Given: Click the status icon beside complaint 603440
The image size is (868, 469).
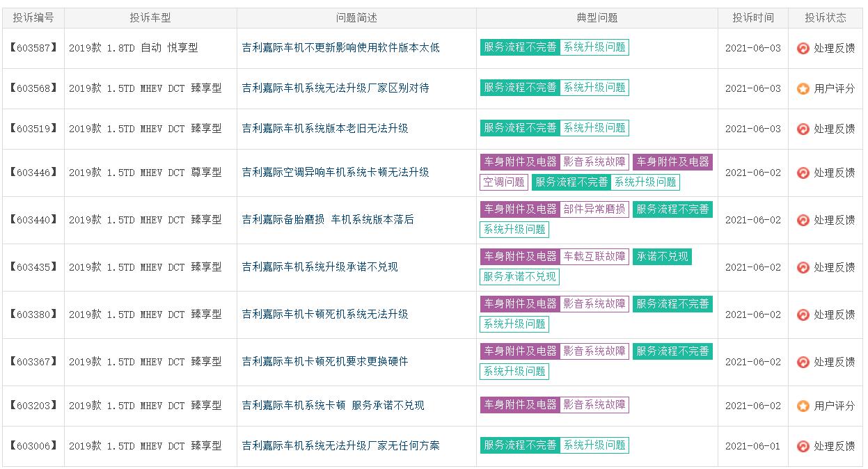Looking at the screenshot, I should 803,221.
